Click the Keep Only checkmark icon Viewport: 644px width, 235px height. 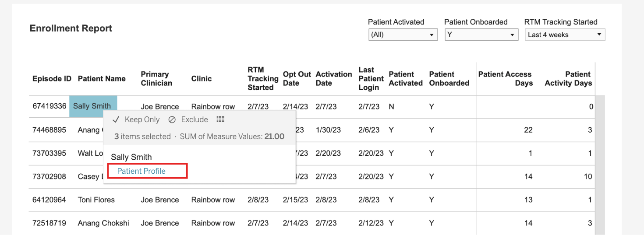tap(116, 119)
